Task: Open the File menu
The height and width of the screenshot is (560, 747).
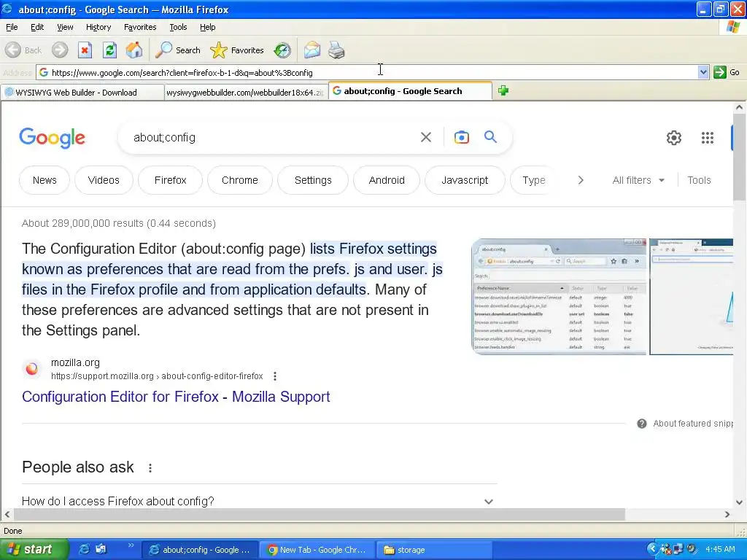Action: coord(12,27)
